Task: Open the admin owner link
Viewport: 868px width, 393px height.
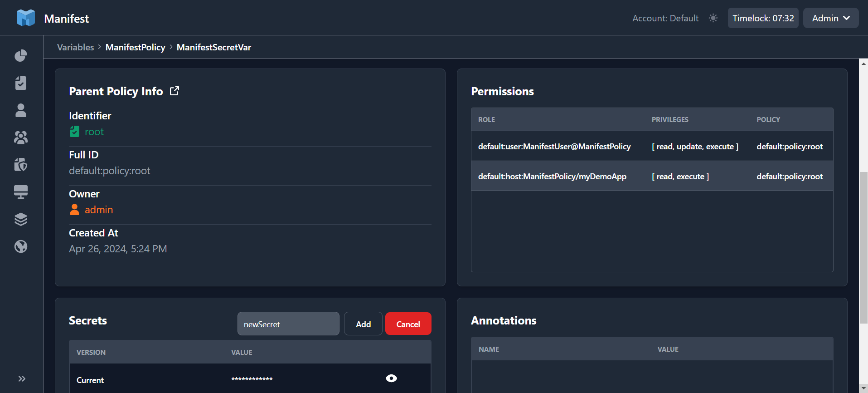Action: coord(99,210)
